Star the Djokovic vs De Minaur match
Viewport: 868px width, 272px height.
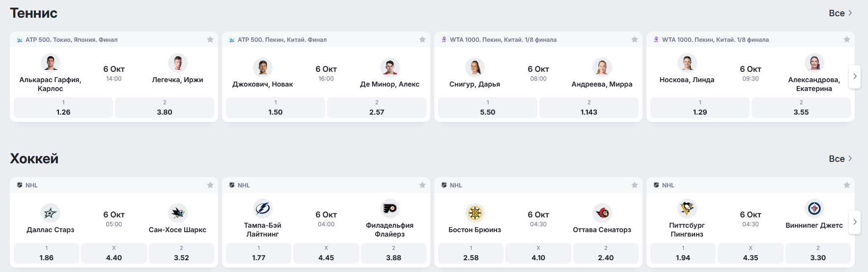click(x=422, y=39)
